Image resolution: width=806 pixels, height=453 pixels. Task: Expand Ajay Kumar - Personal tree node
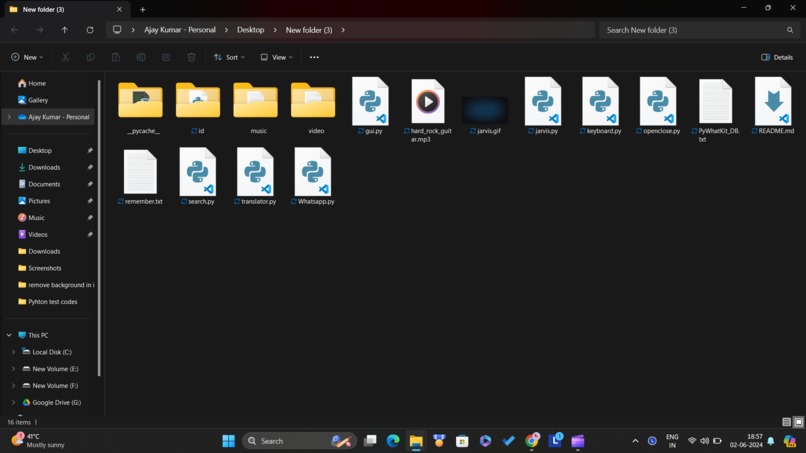(9, 117)
